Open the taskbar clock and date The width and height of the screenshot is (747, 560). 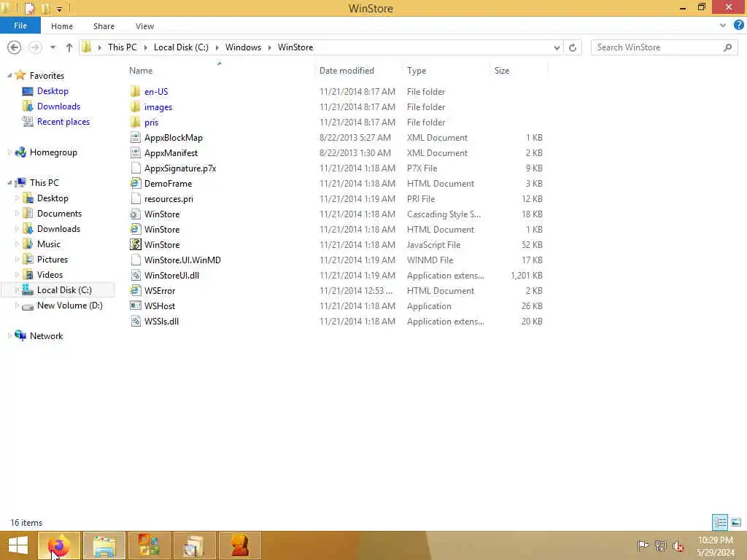coord(715,546)
